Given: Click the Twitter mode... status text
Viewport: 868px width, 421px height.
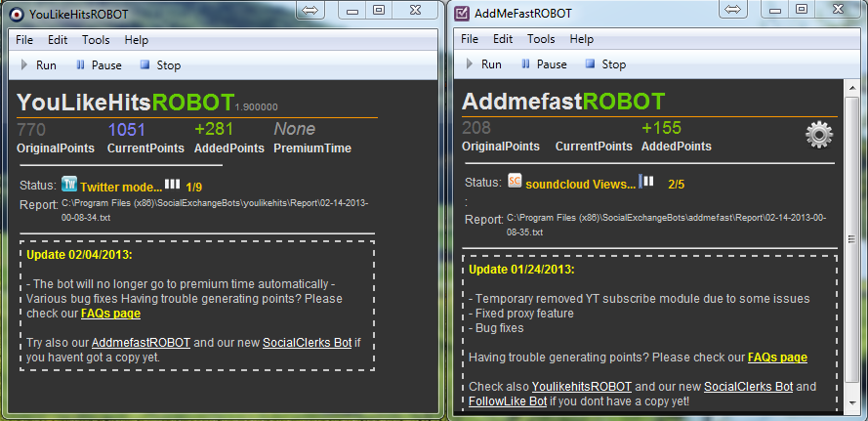Looking at the screenshot, I should pyautogui.click(x=121, y=187).
